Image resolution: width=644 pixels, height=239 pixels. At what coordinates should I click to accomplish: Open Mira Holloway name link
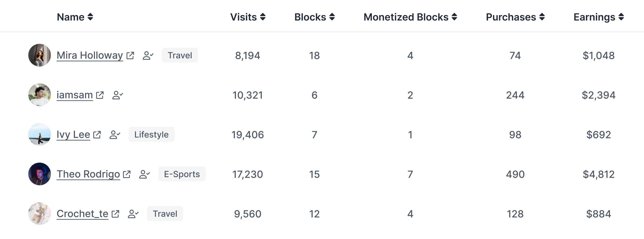[x=90, y=55]
